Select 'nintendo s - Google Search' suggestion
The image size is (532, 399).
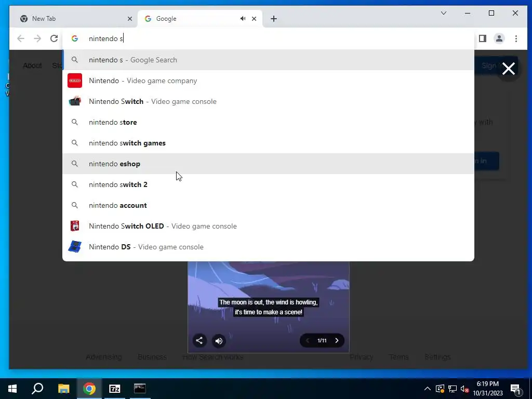[268, 60]
